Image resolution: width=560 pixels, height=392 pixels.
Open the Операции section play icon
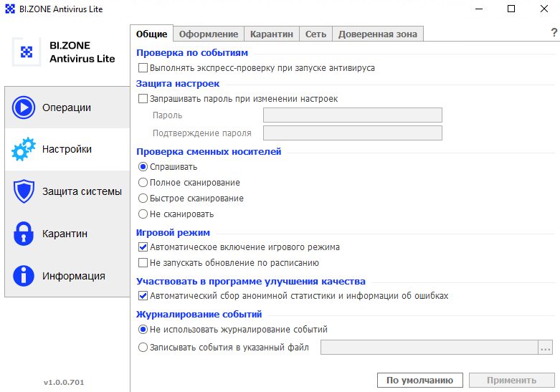24,107
